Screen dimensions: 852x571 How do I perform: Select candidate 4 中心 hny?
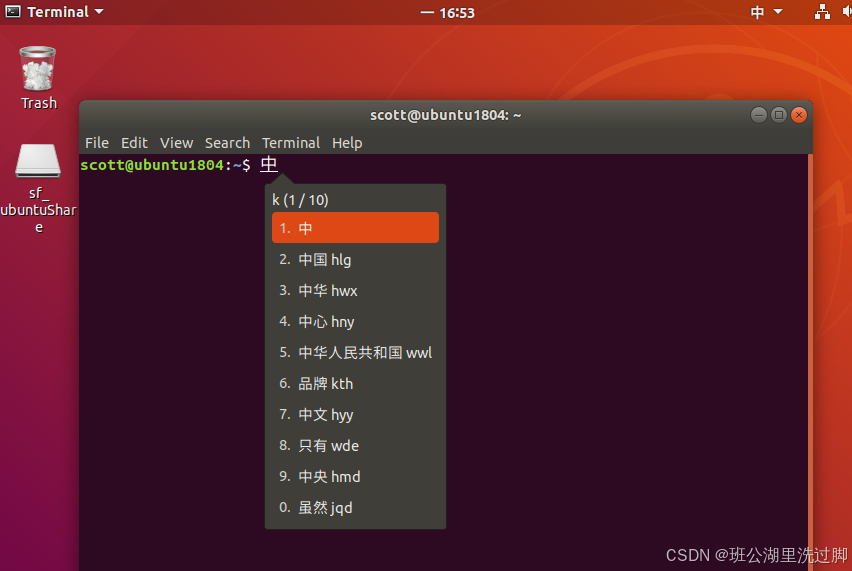(355, 321)
